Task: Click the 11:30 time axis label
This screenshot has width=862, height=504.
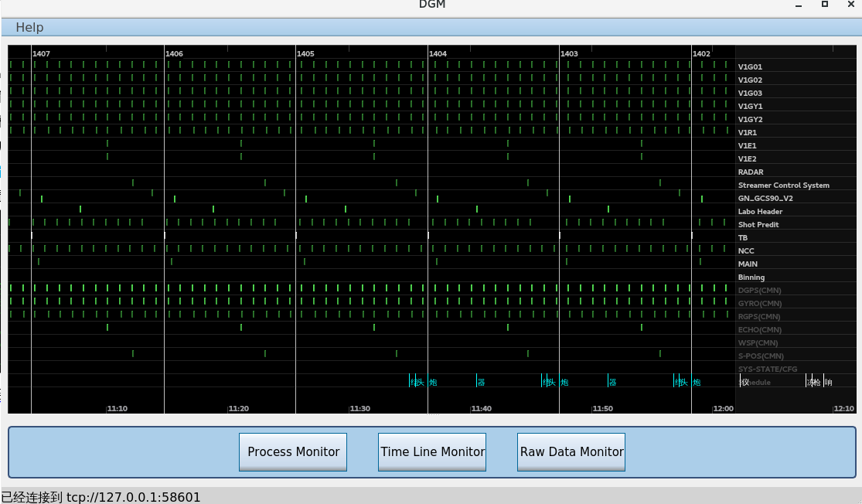Action: pos(360,409)
